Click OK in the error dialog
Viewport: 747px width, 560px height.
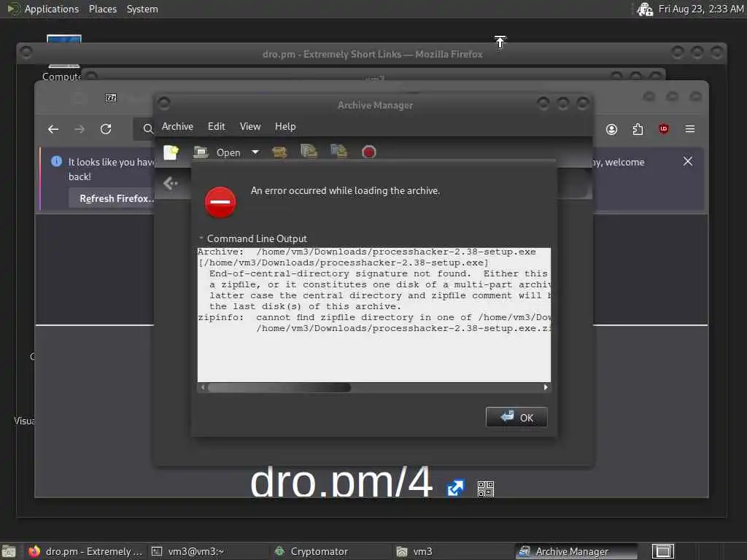(516, 417)
